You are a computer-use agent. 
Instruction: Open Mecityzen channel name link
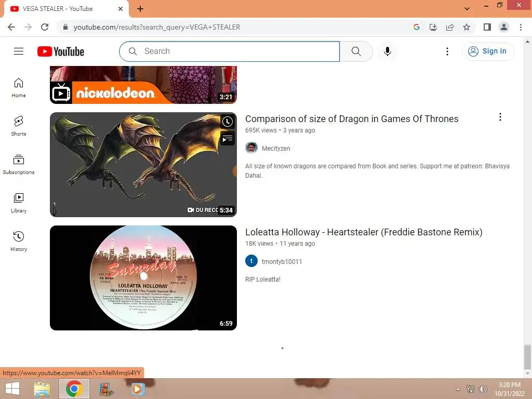click(276, 148)
